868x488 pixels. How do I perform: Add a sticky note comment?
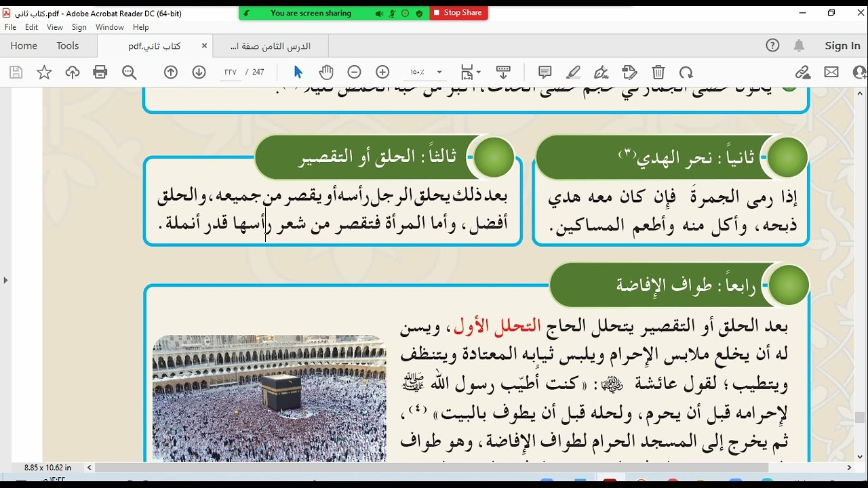tap(545, 72)
